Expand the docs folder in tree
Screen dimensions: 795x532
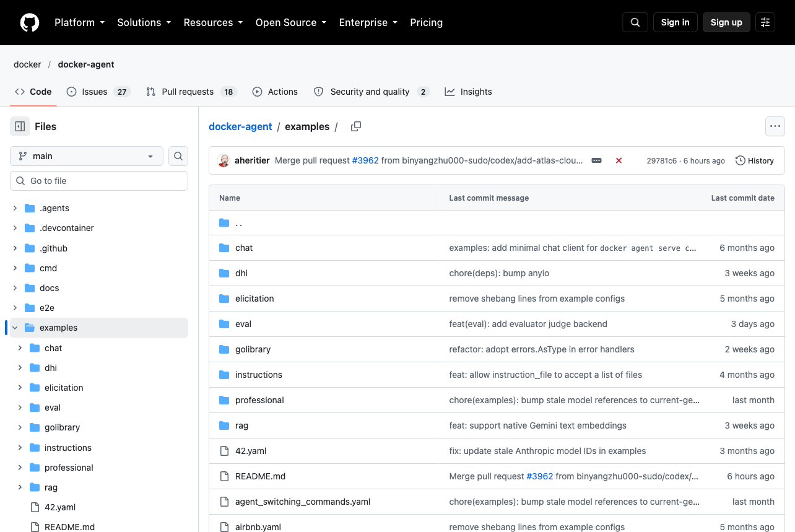[15, 288]
